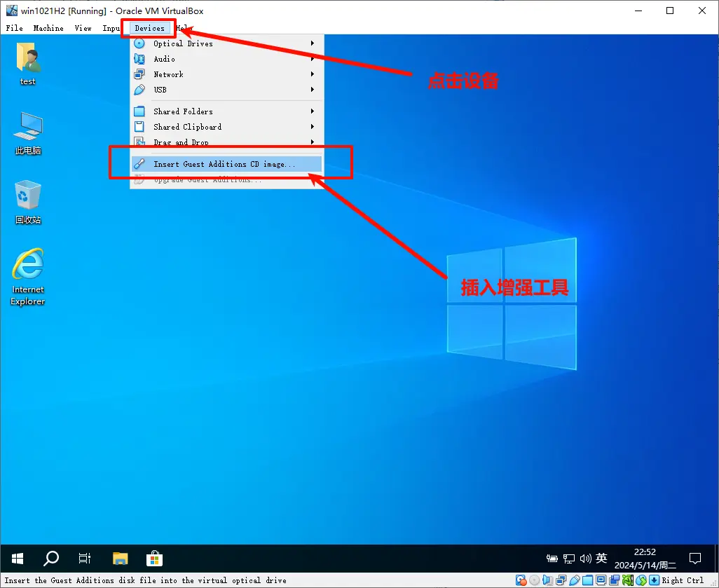Launch Microsoft Store from the taskbar
Screen dimensions: 719x588
coord(155,558)
